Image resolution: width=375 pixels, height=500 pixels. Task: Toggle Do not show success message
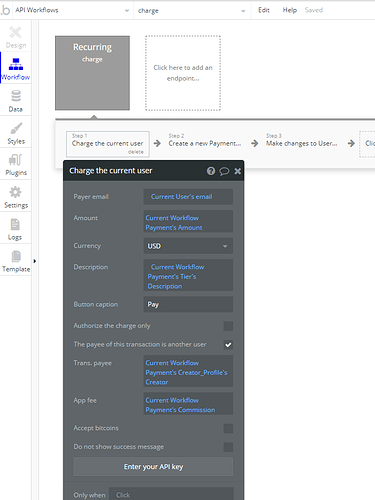(228, 447)
